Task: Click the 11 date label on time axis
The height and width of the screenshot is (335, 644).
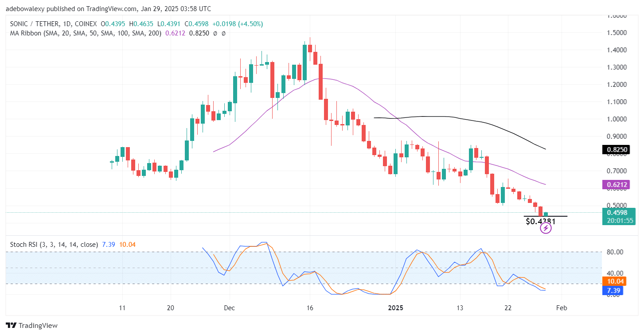Action: 122,308
